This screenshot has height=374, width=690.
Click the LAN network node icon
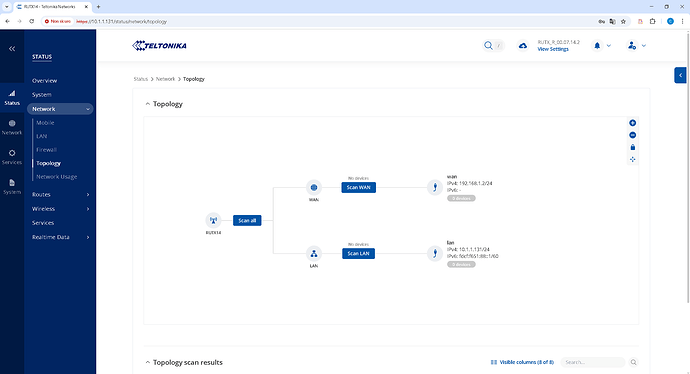point(314,253)
